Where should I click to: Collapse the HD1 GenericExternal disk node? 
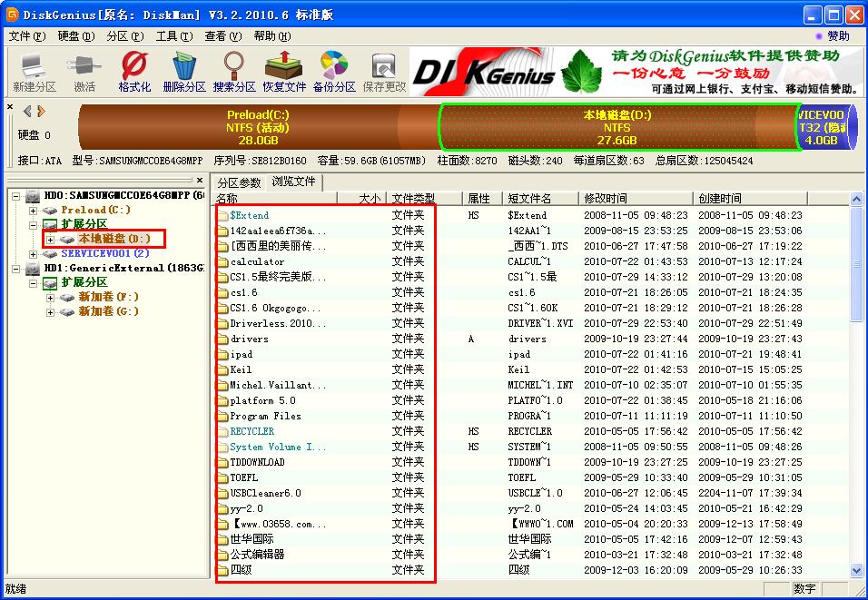[16, 269]
